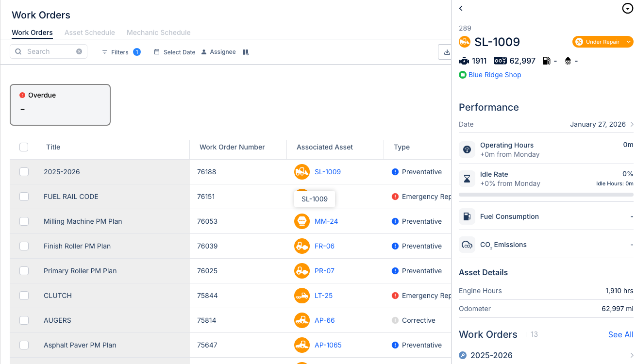Viewport: 636px width, 364px height.
Task: Open the MM-24 asset link
Action: point(326,221)
